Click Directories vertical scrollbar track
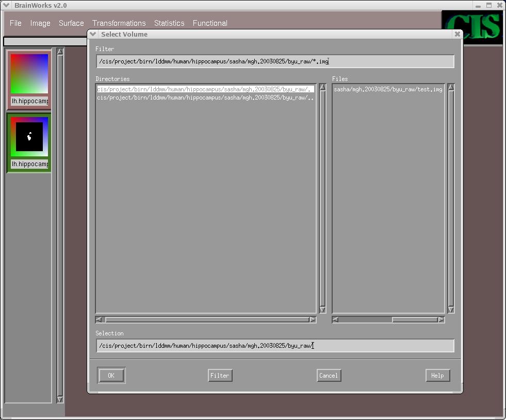The image size is (506, 420). pos(322,198)
